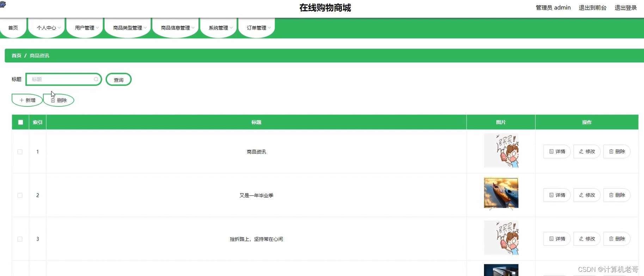Image resolution: width=644 pixels, height=276 pixels.
Task: Open the 个人中心 menu label
Action: pyautogui.click(x=46, y=28)
